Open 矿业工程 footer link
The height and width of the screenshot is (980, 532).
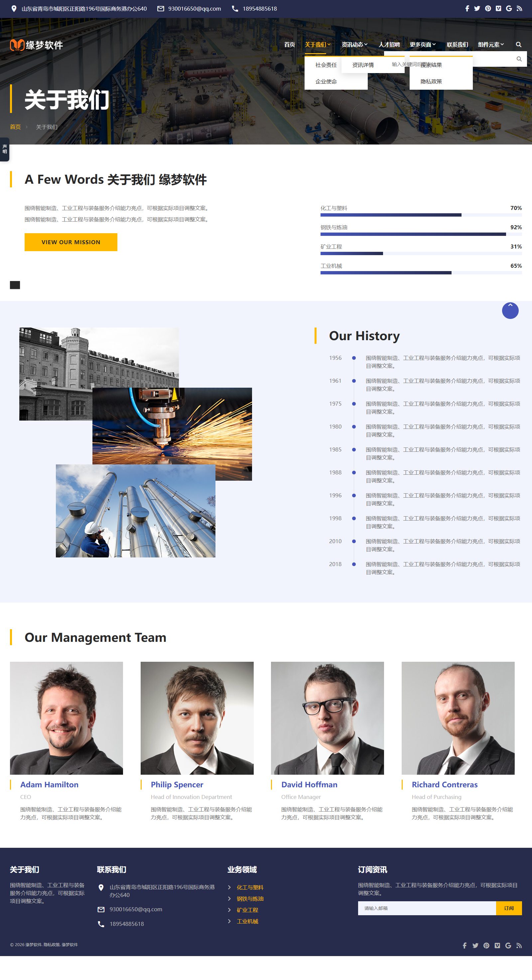point(247,910)
